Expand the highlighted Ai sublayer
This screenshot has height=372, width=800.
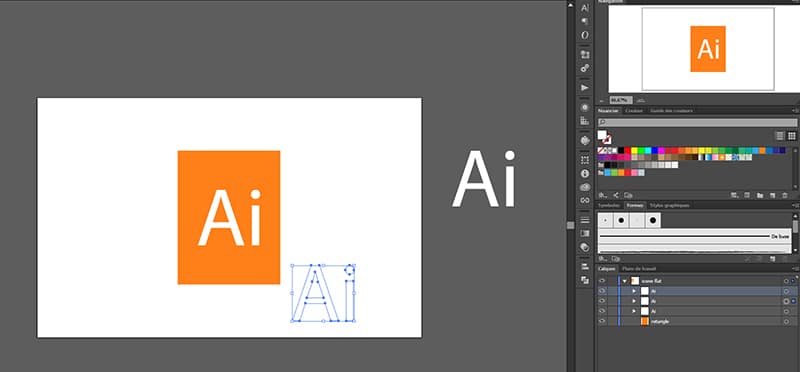click(634, 291)
